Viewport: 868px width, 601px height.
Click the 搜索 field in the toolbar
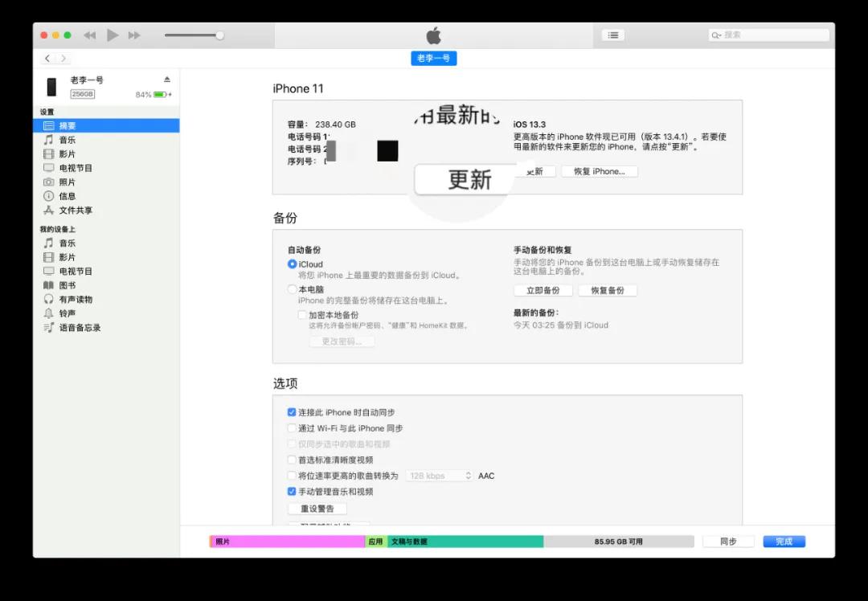pyautogui.click(x=768, y=35)
